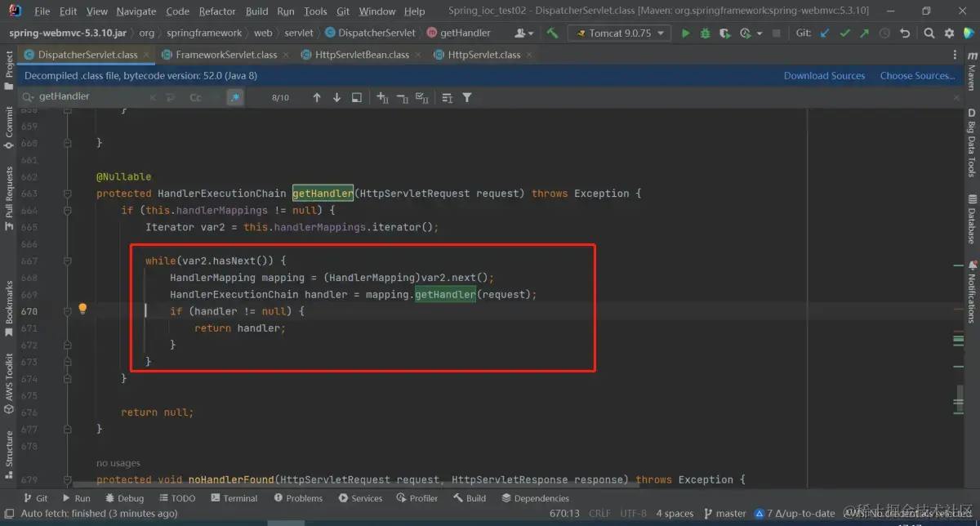Open the Bookmarks side panel

tap(9, 308)
